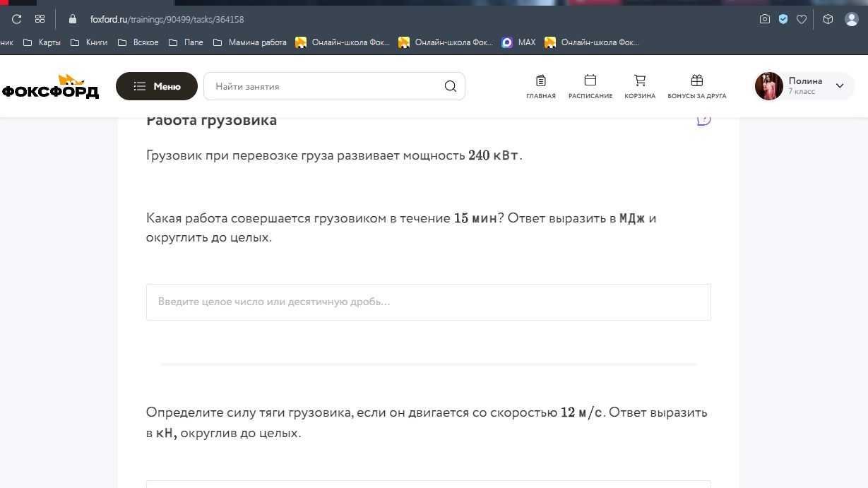Open the MAX bookmark
The height and width of the screenshot is (488, 868).
pyautogui.click(x=518, y=42)
